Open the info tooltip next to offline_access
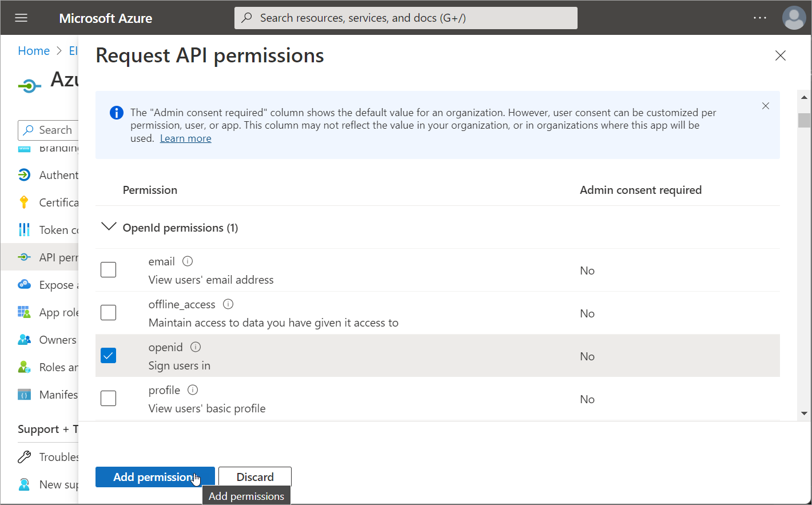This screenshot has width=812, height=505. (x=228, y=304)
